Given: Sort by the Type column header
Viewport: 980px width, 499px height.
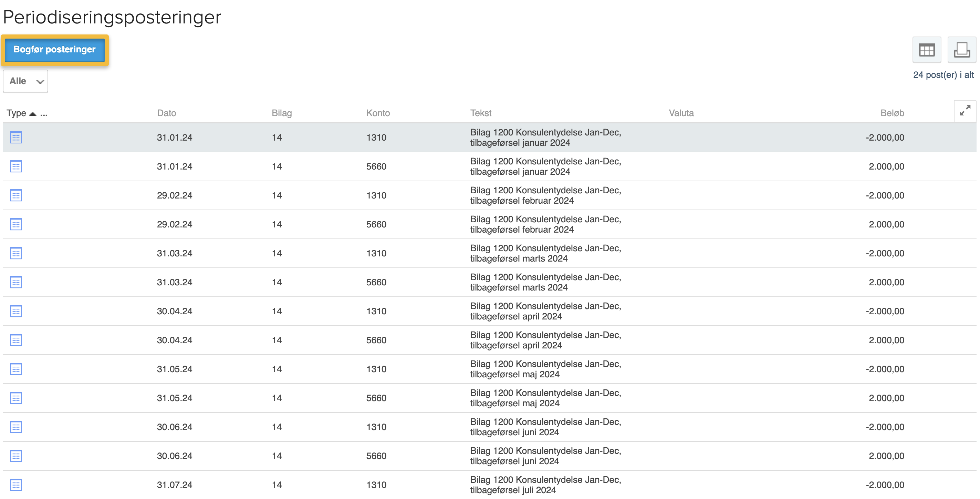Looking at the screenshot, I should (17, 113).
